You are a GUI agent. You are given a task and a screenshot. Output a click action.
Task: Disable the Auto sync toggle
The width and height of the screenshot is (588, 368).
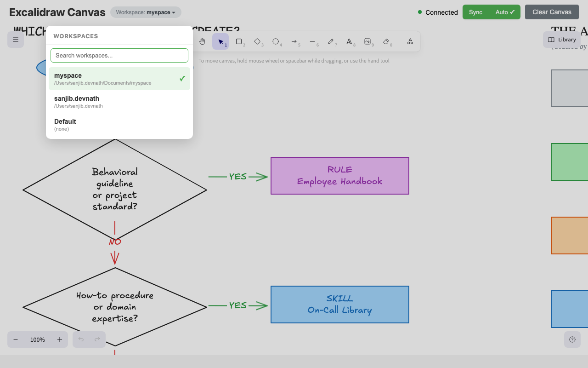[504, 12]
